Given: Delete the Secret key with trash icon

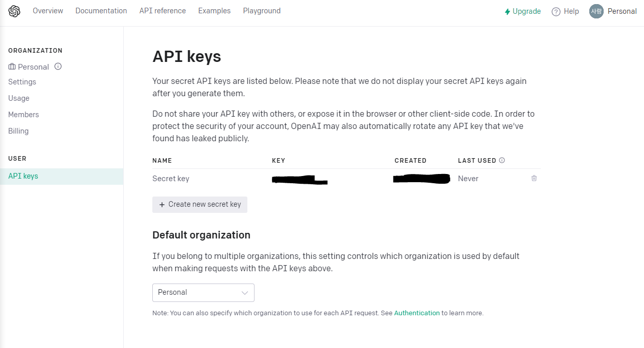Looking at the screenshot, I should point(534,178).
